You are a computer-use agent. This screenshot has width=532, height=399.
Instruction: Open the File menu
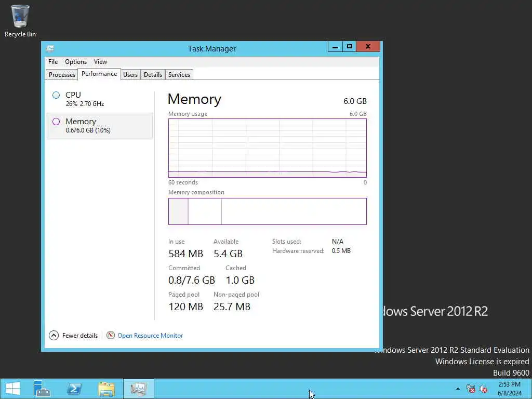(53, 62)
